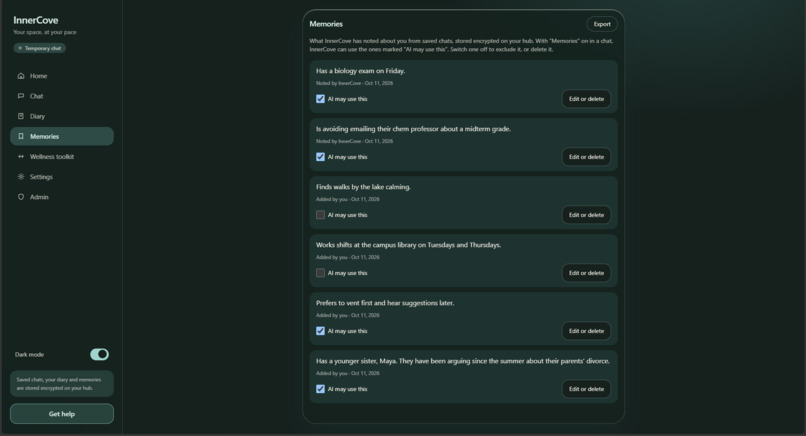
Task: Click the Admin shield icon
Action: [21, 197]
